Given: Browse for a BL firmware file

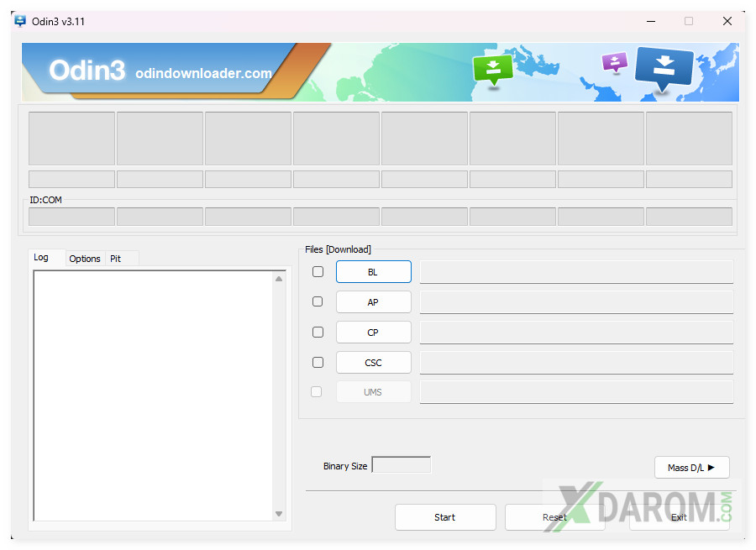Looking at the screenshot, I should pos(373,272).
